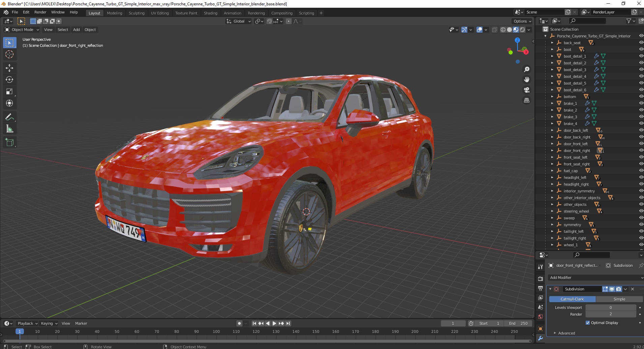Activate the Select Box tool

(9, 42)
